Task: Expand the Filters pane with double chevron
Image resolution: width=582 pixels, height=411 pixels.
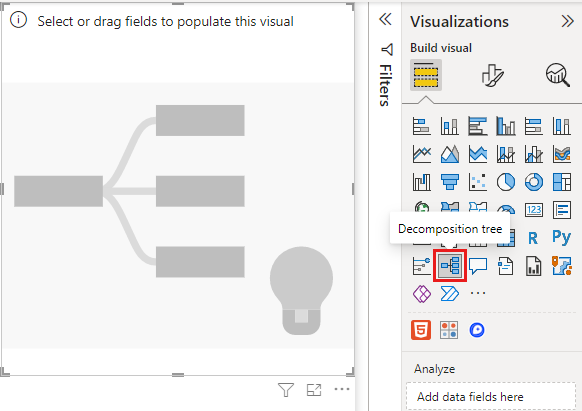Action: 386,19
